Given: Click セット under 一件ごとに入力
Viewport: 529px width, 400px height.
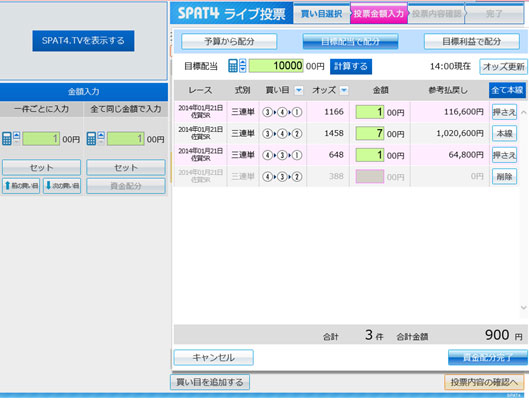Looking at the screenshot, I should point(41,167).
